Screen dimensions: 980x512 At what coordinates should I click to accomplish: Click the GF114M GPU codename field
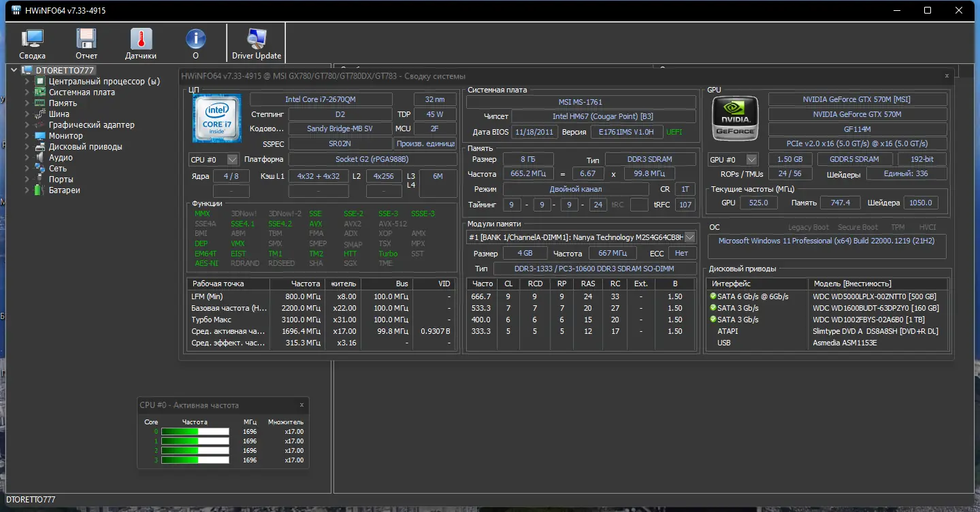click(857, 129)
